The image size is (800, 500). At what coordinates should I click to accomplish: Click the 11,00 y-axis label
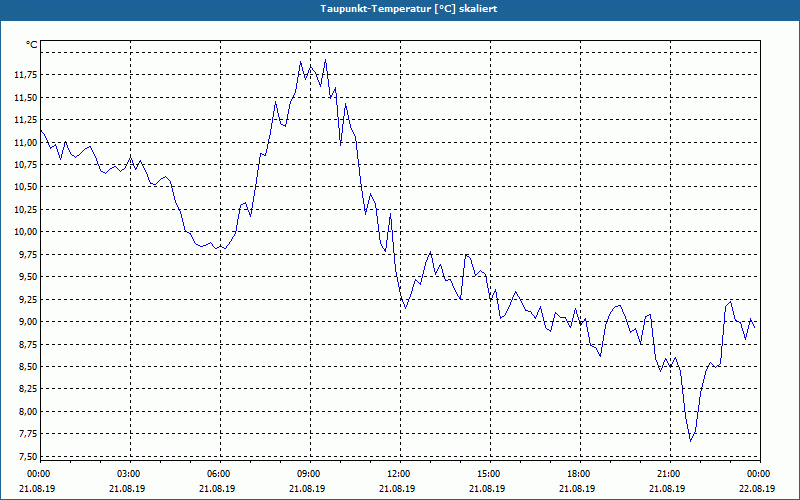tap(26, 142)
